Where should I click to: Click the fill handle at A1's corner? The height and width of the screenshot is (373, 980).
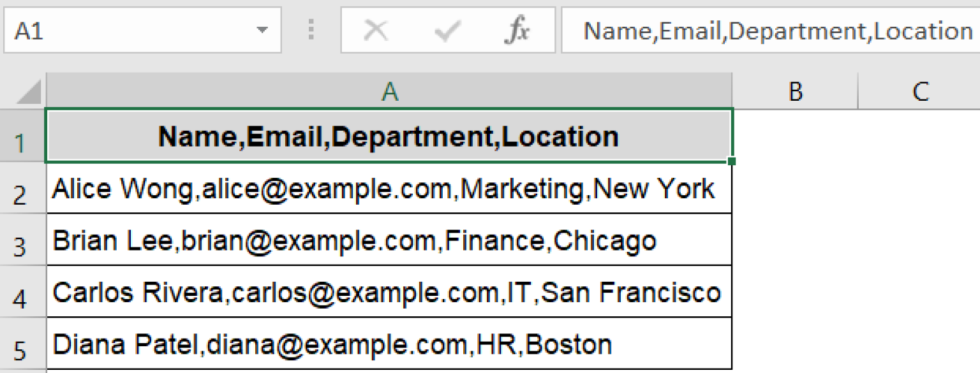pos(732,161)
